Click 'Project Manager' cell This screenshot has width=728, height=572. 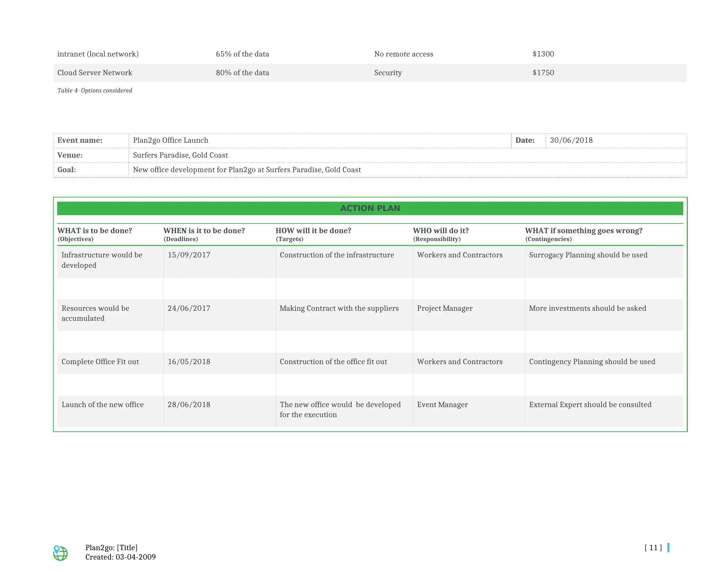coord(445,308)
